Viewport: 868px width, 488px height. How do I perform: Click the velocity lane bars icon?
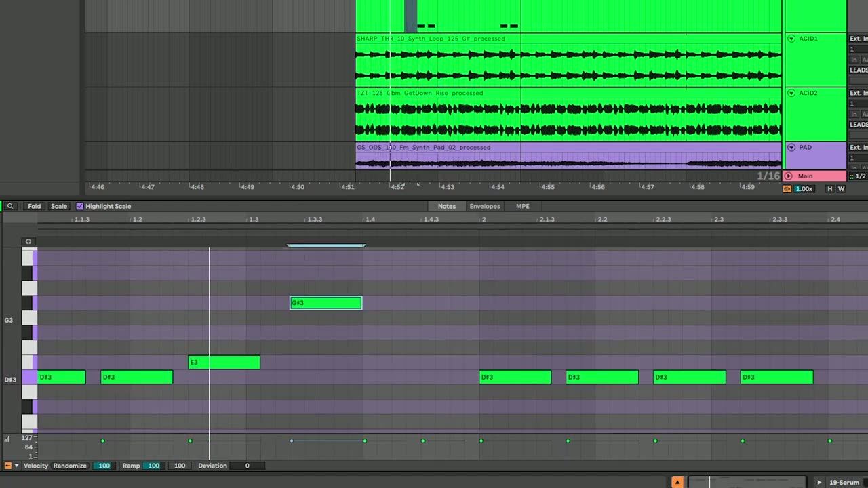click(7, 439)
